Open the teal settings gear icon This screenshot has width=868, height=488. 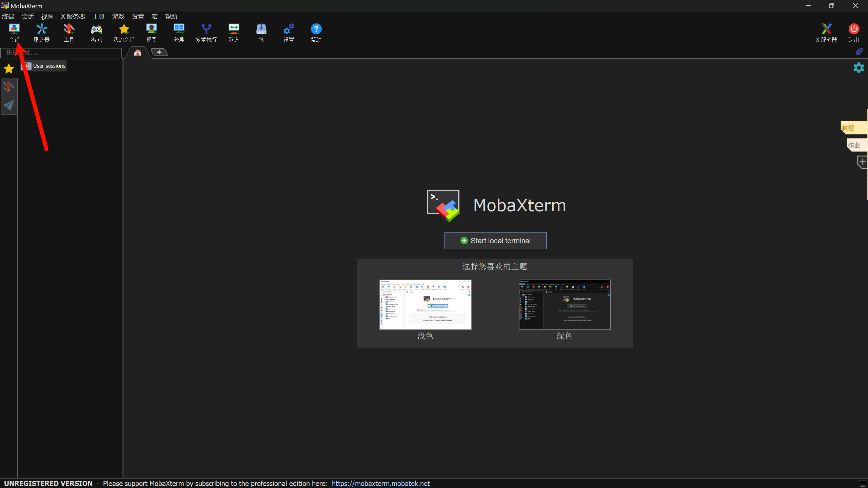coord(859,68)
